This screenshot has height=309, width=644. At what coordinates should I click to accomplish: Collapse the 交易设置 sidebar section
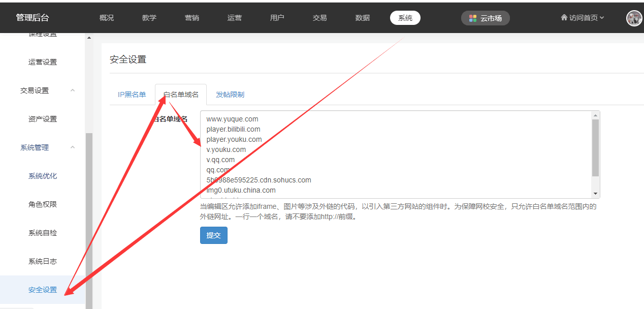click(x=72, y=90)
